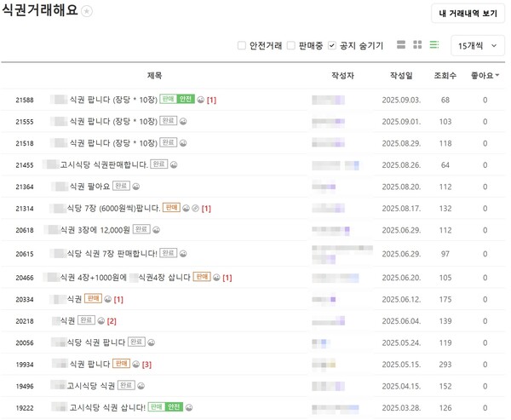This screenshot has height=420, width=511.
Task: Open the [1] comments of post 20334
Action: click(118, 300)
